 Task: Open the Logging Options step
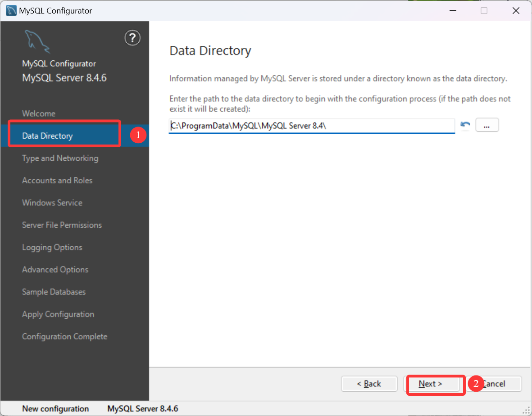(x=52, y=248)
